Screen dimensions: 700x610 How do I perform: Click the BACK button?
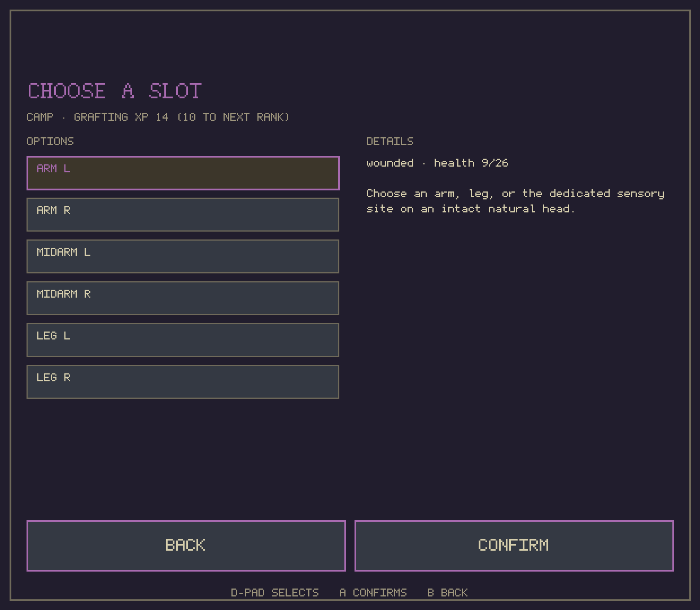click(x=186, y=546)
